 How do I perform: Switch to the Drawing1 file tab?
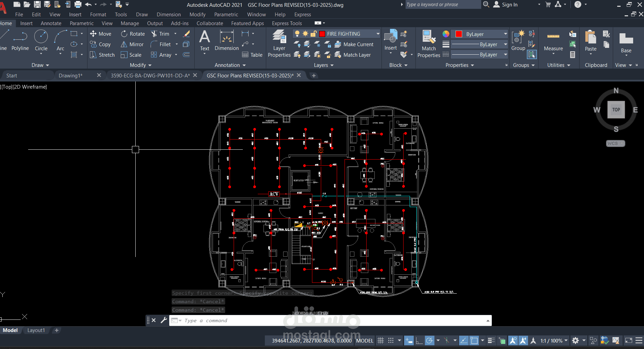point(71,75)
